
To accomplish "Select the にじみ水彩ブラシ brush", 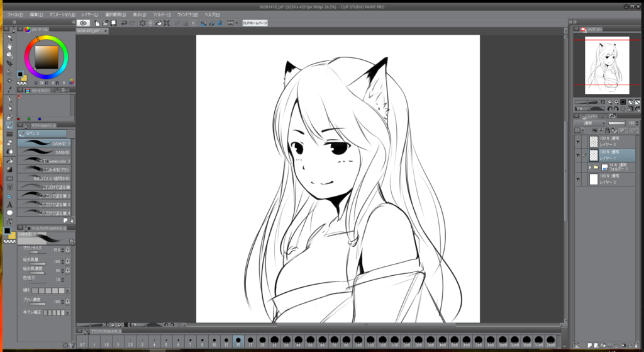I will [x=44, y=169].
